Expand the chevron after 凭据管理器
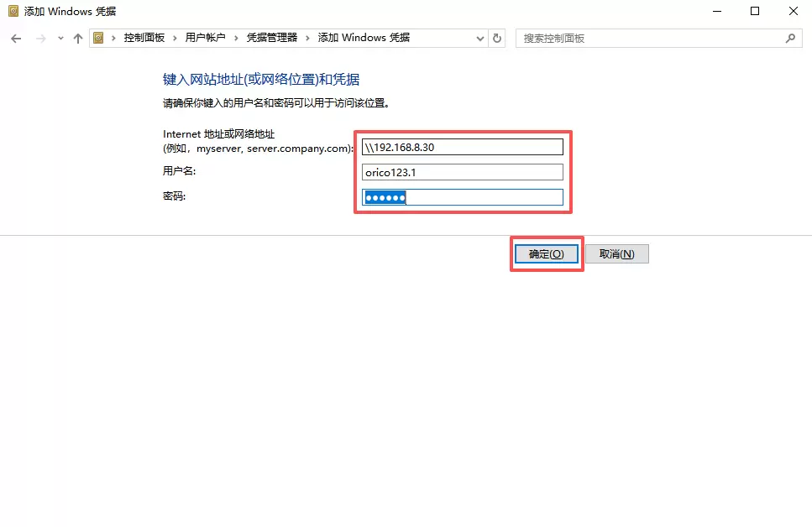The width and height of the screenshot is (812, 527). [x=307, y=39]
